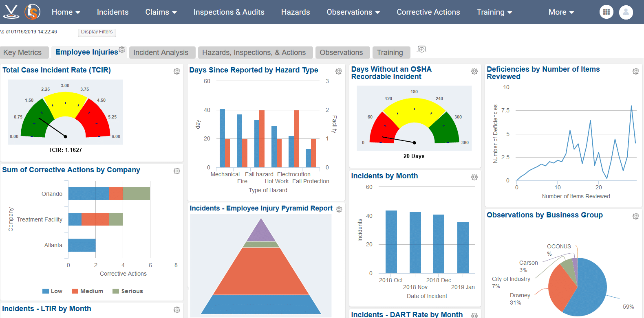Screen dimensions: 644x318
Task: Open the Hazards menu item
Action: (296, 12)
